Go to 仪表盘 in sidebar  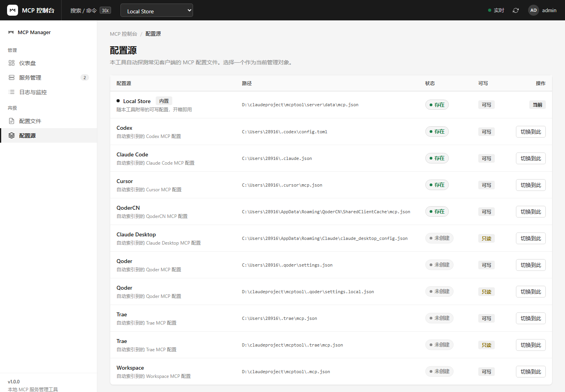tap(49, 63)
